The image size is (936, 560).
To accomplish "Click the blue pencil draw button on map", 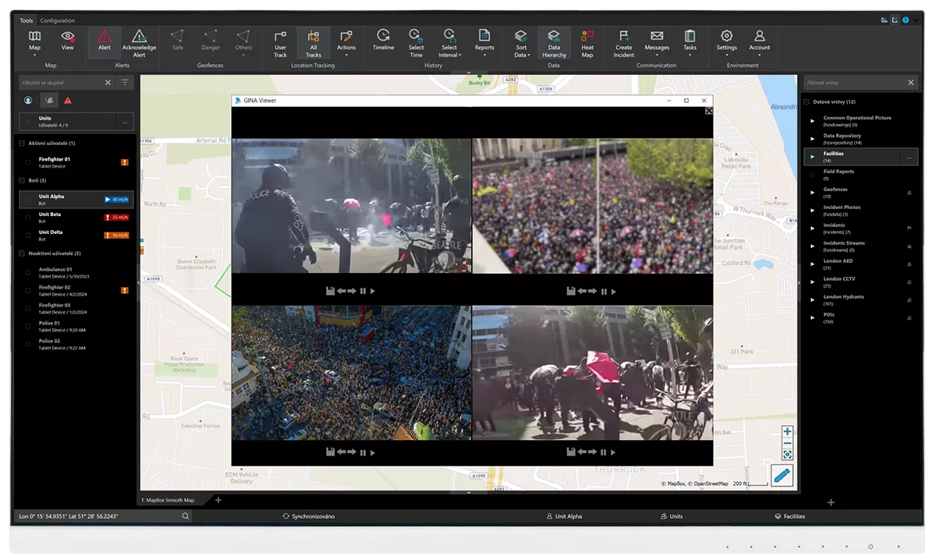I will click(x=782, y=475).
